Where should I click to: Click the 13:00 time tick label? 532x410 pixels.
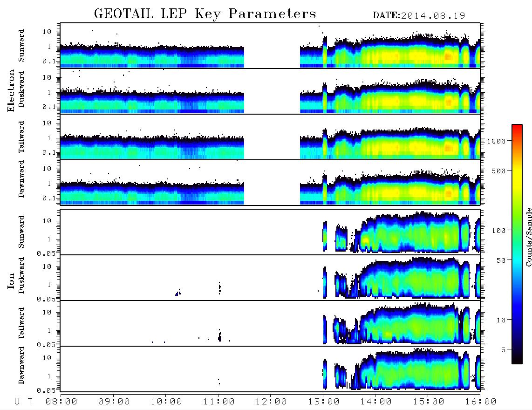click(324, 402)
